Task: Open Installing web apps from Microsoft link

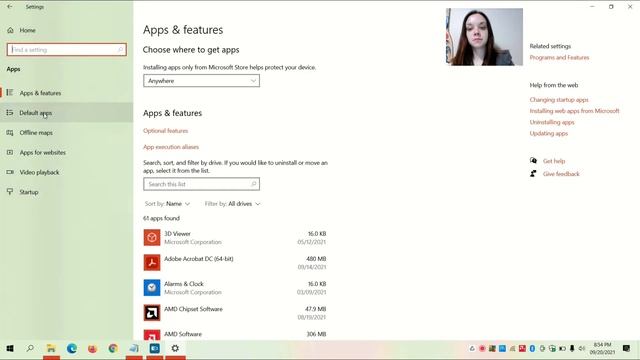Action: [574, 111]
